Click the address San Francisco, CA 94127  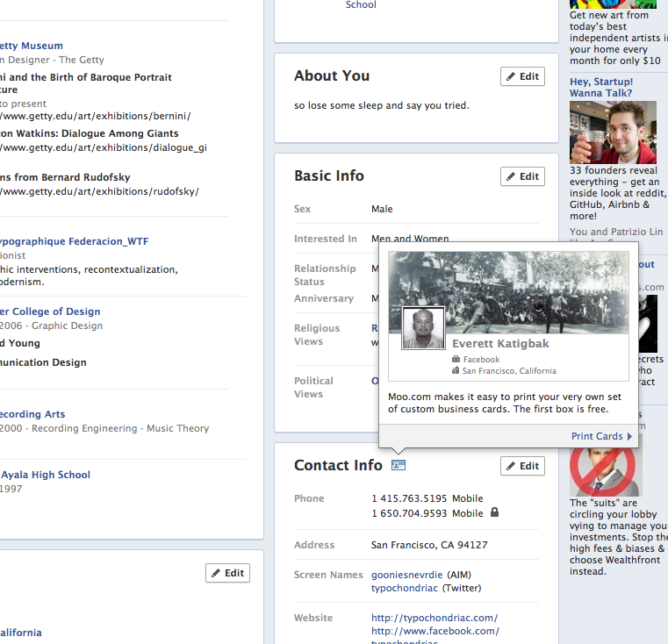pyautogui.click(x=429, y=545)
